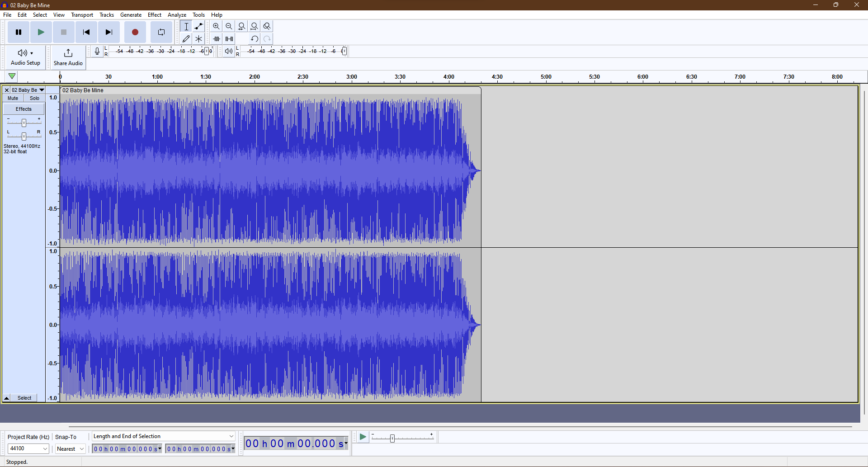Open the Help menu

click(217, 15)
